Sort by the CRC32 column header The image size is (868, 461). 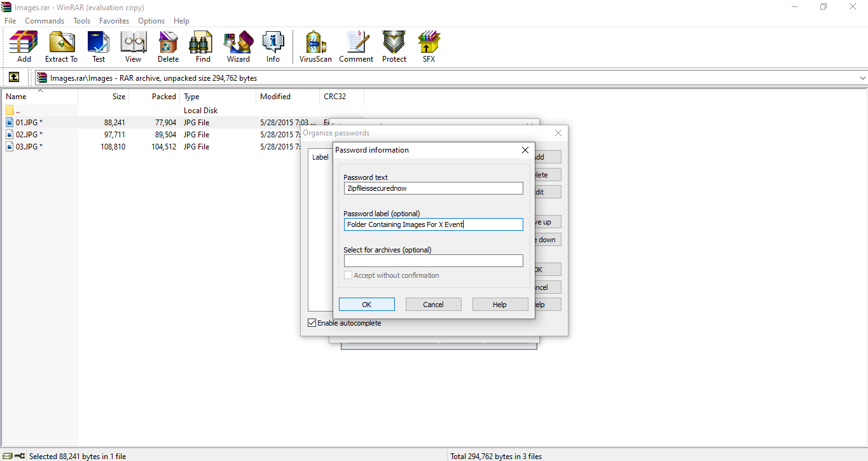point(342,97)
